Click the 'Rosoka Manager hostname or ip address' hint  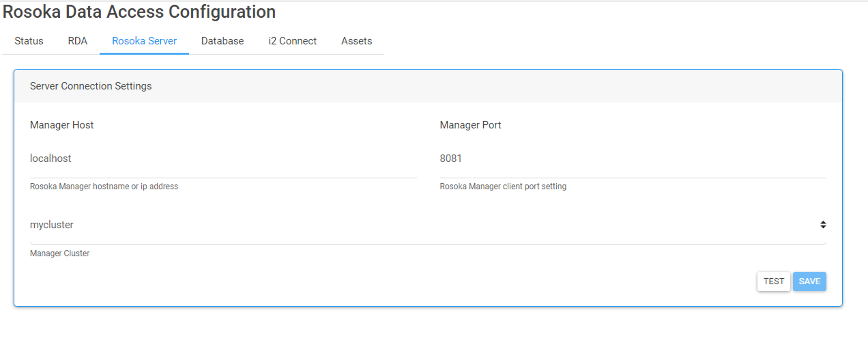(x=104, y=187)
